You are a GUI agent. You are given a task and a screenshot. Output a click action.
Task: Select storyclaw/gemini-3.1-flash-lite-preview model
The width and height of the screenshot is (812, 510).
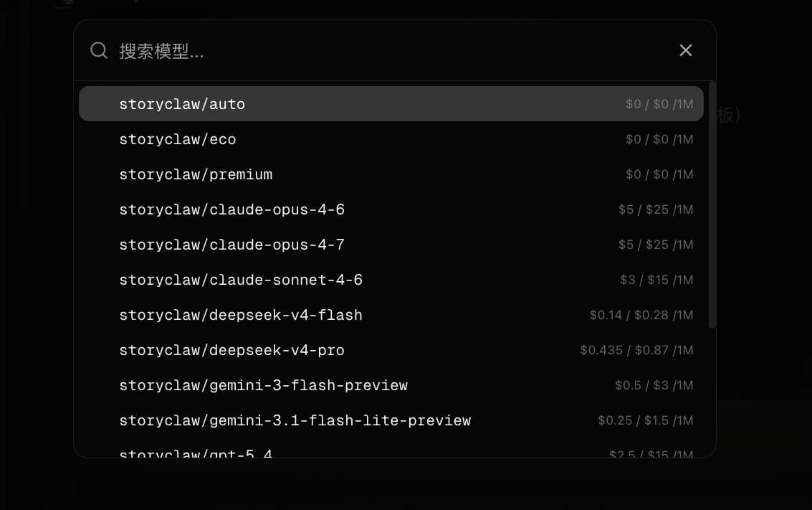click(x=391, y=421)
